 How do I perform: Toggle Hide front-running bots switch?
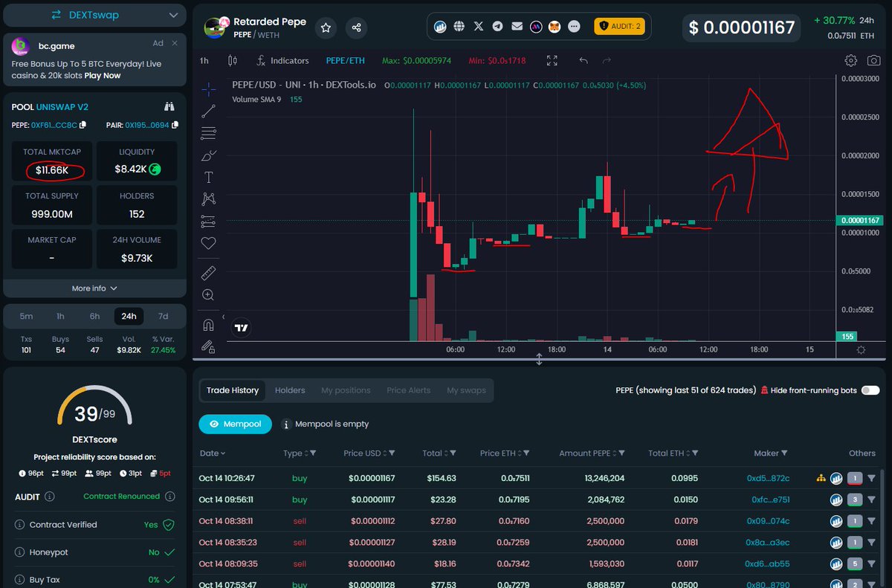point(870,390)
